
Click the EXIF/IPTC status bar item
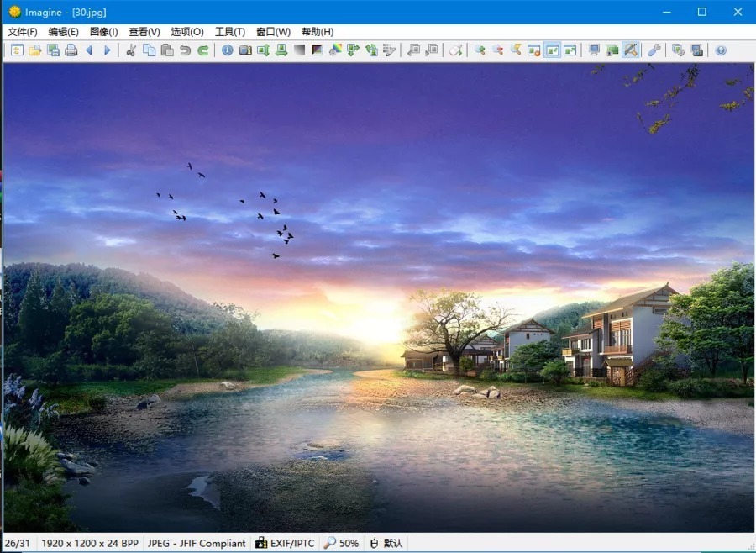tap(286, 544)
